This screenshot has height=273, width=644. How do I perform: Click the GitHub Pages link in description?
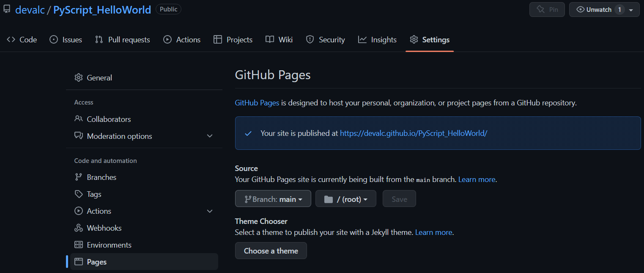[257, 102]
